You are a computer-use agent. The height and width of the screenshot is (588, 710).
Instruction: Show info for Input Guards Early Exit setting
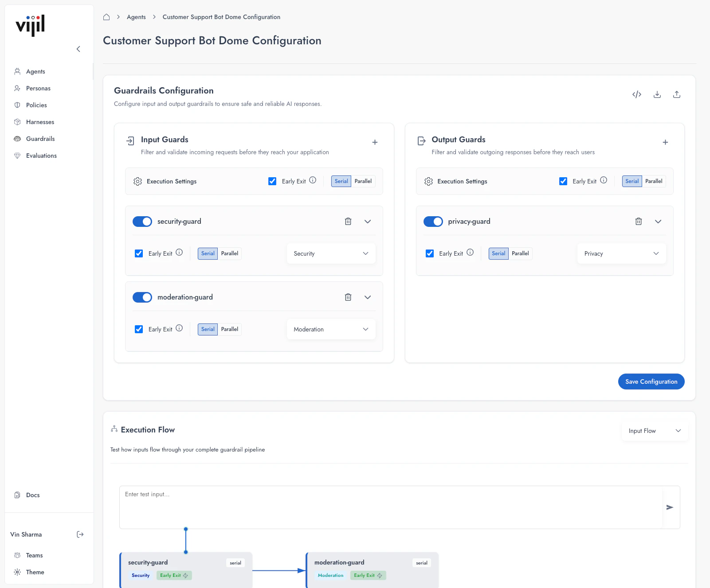coord(313,180)
